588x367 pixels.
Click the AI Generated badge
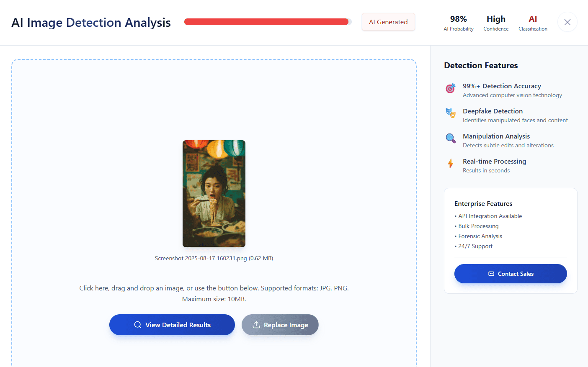pos(388,22)
